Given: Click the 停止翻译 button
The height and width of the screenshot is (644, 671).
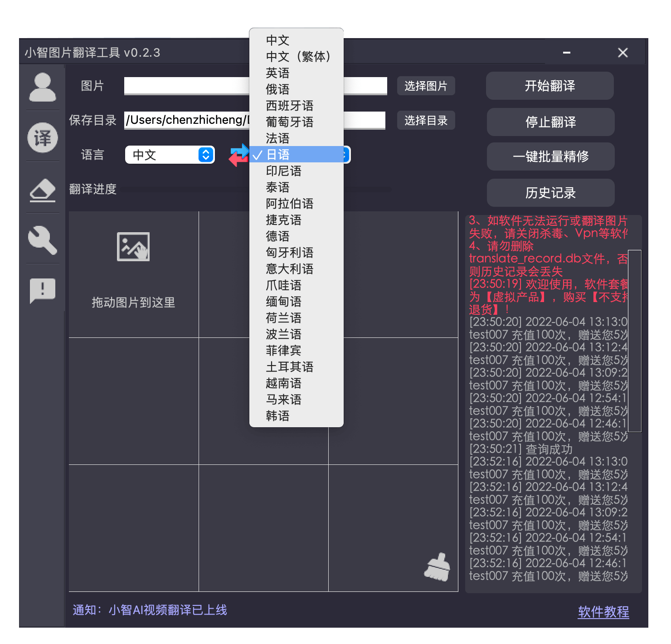Looking at the screenshot, I should coord(551,122).
